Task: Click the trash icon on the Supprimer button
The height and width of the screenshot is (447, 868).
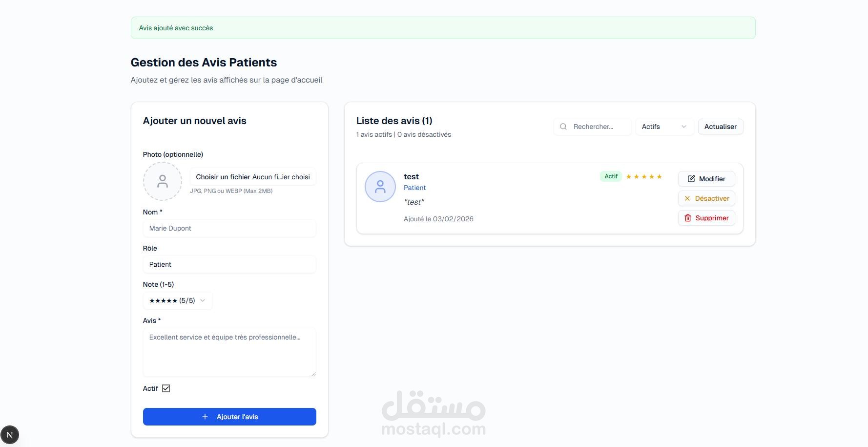Action: point(688,218)
